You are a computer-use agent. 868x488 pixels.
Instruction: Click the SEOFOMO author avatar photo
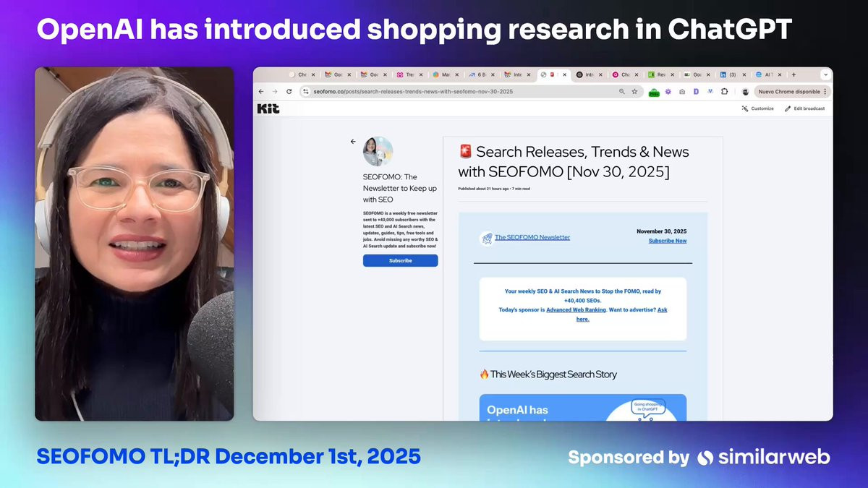pyautogui.click(x=378, y=151)
